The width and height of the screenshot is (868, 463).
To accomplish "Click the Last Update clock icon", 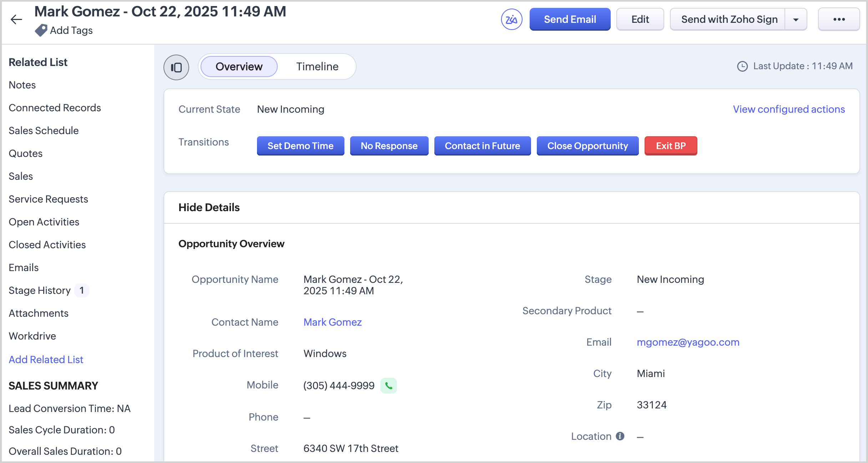I will pyautogui.click(x=742, y=66).
